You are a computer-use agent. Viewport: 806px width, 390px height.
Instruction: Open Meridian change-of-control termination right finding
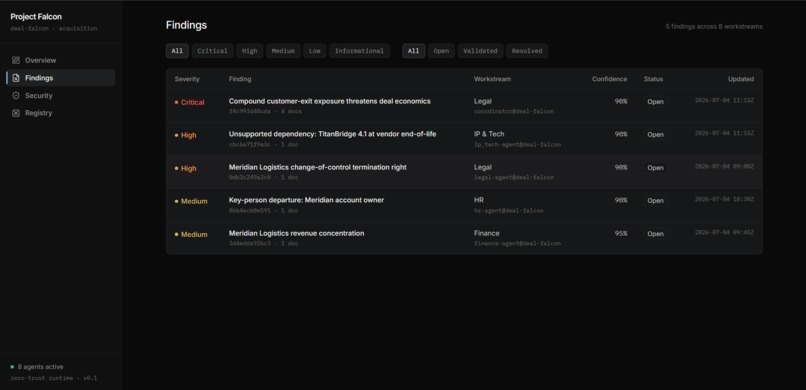pos(318,167)
